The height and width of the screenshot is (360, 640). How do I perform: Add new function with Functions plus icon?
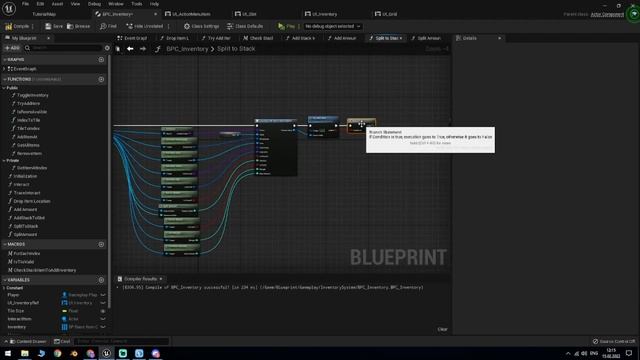coord(101,79)
